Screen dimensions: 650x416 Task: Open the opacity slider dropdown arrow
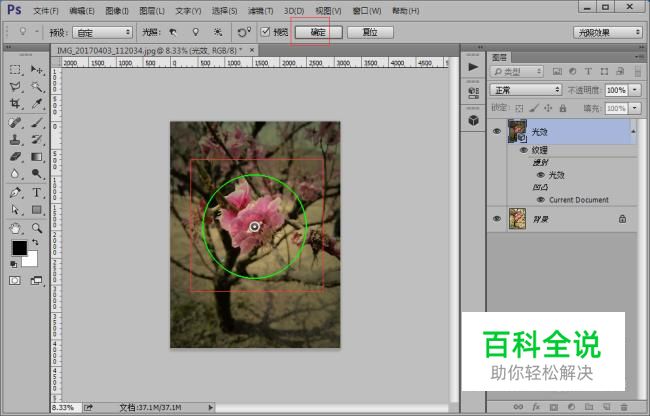coord(635,90)
